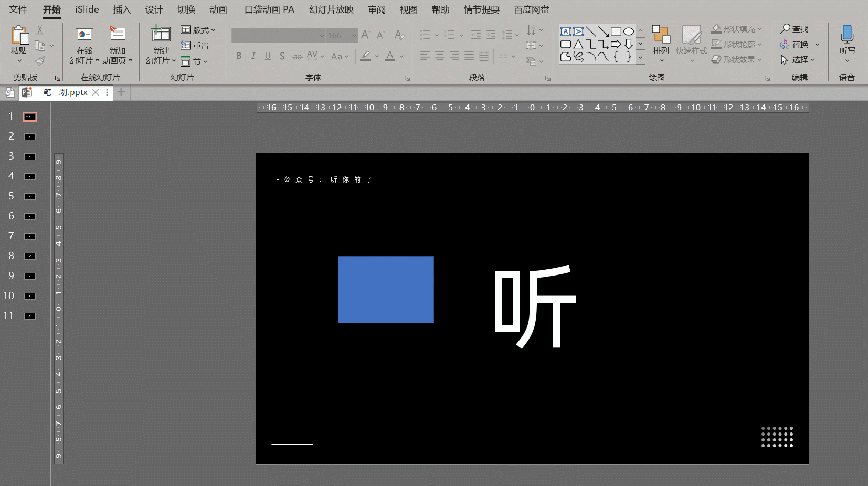Expand the shapes gallery with more arrow
Viewport: 868px width, 486px height.
640,58
